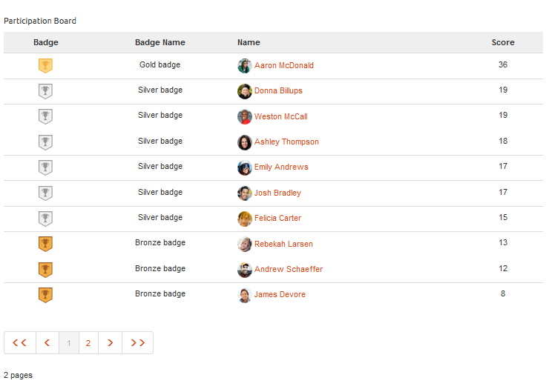549x392 pixels.
Task: Jump to page 2 of the board
Action: [88, 342]
